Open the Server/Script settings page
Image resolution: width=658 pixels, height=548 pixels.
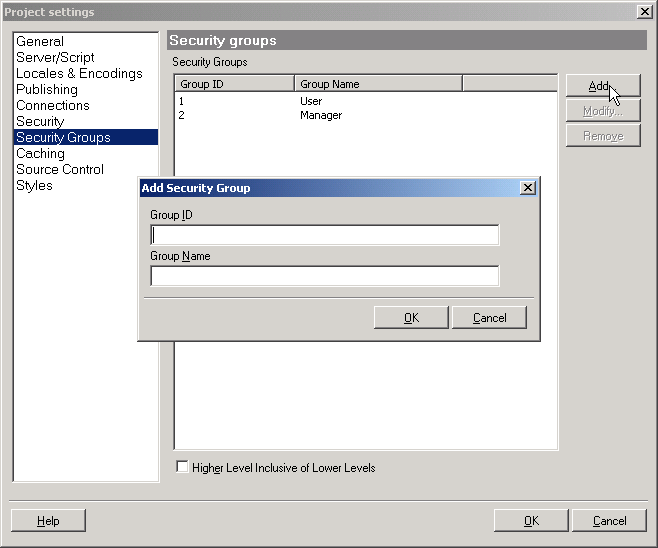[55, 58]
